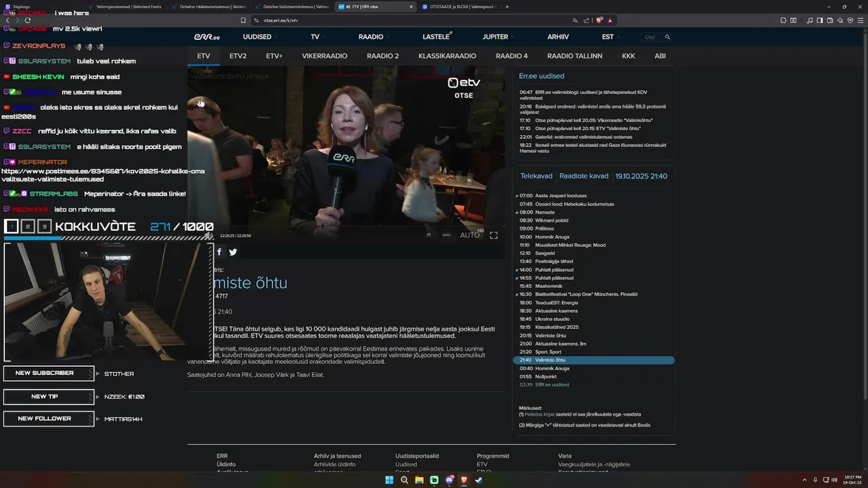
Task: Select Telekavad schedule tab
Action: click(x=536, y=176)
